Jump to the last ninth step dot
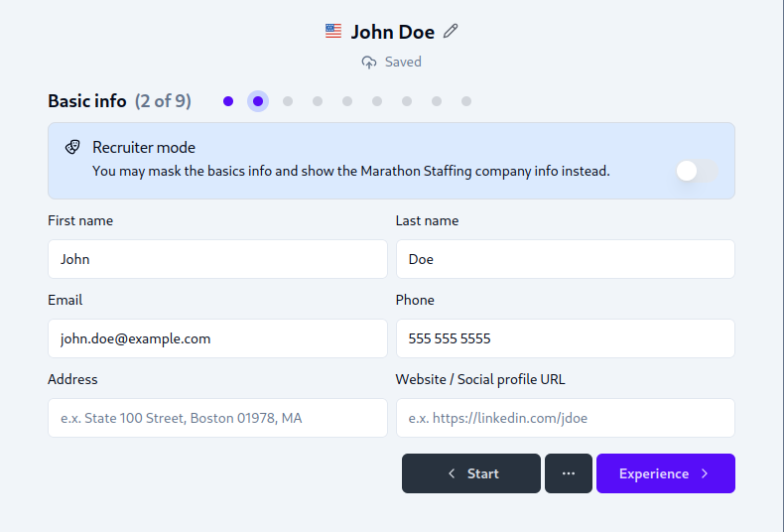Image resolution: width=784 pixels, height=532 pixels. [466, 101]
